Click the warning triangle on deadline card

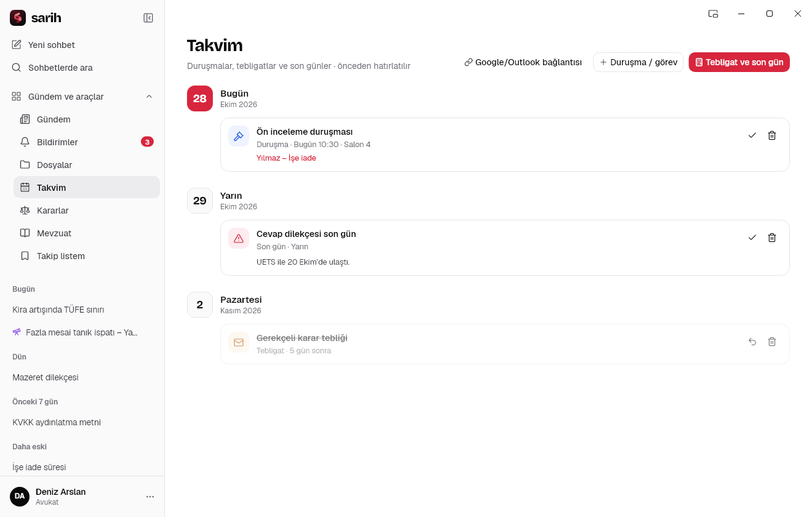(x=239, y=238)
